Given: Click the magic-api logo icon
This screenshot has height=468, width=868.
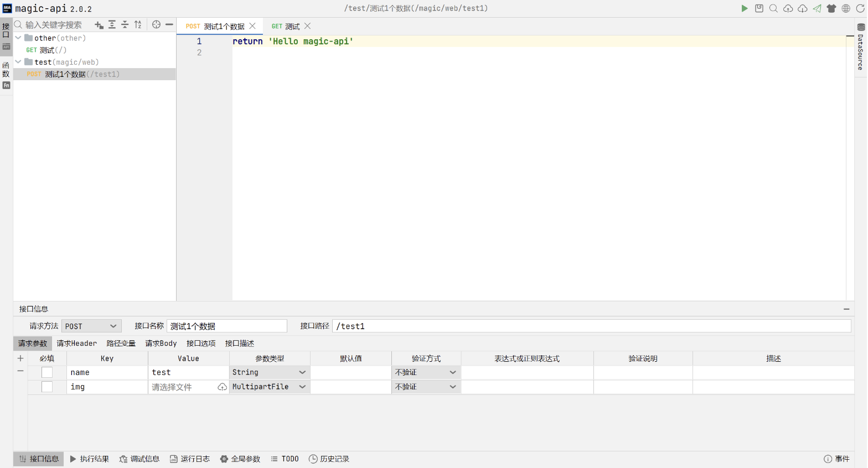Looking at the screenshot, I should [x=7, y=8].
